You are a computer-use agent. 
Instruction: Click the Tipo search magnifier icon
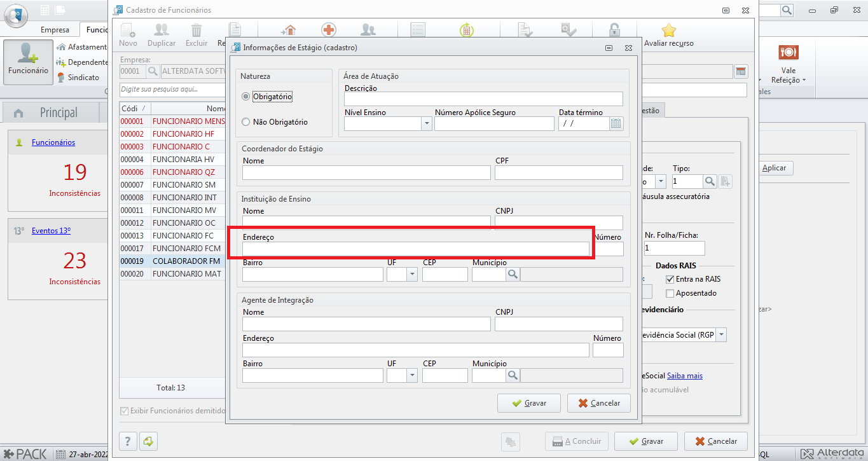click(710, 181)
